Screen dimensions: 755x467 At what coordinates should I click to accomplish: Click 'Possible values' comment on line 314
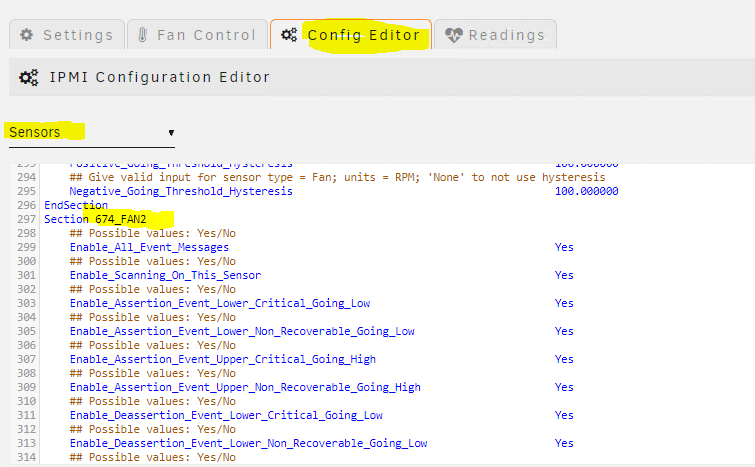[153, 456]
